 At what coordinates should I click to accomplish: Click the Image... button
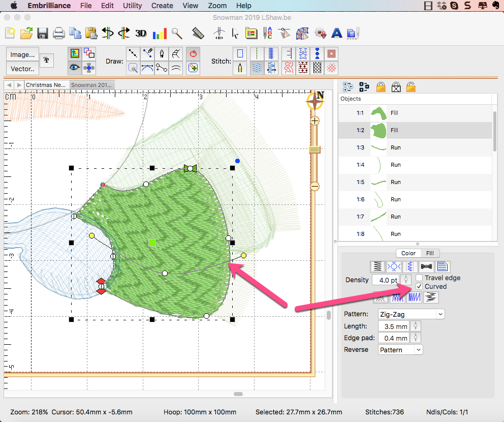click(x=22, y=55)
